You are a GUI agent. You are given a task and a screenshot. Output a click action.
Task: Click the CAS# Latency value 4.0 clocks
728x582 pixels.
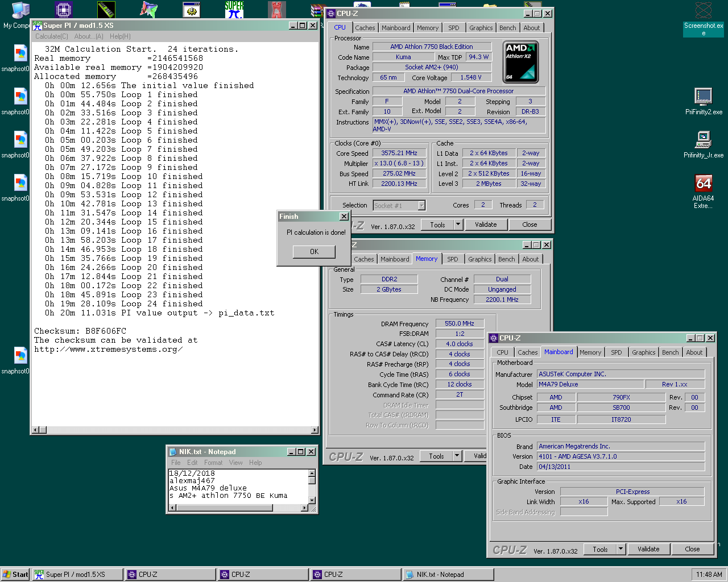[460, 344]
